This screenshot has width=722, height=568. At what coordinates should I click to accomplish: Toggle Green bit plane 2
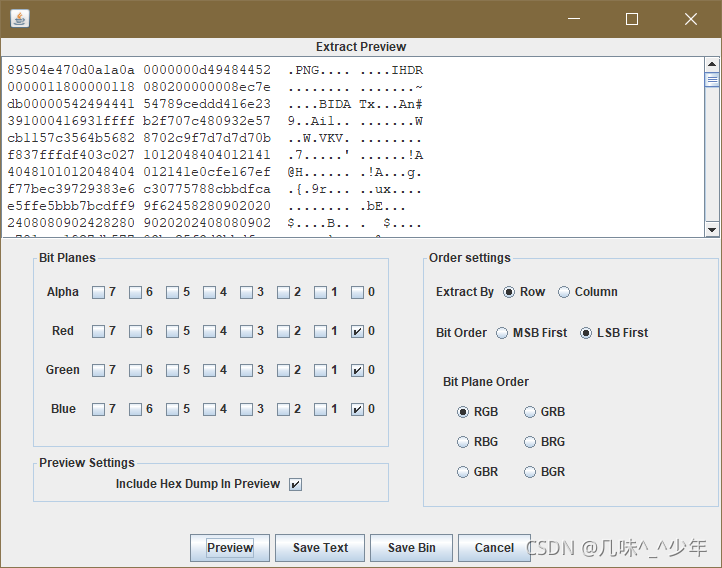(283, 371)
